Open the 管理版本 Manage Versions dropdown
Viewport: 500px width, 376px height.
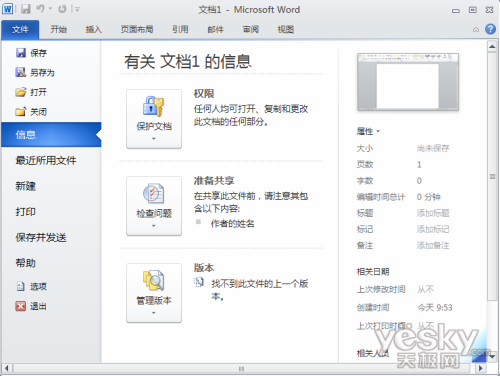tap(154, 293)
